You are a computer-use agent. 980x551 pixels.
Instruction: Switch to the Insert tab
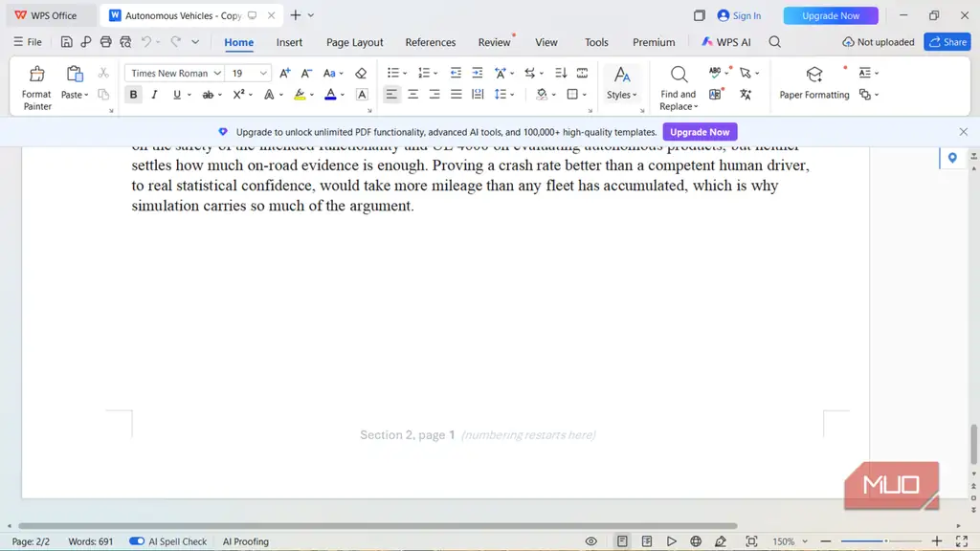[x=289, y=42]
